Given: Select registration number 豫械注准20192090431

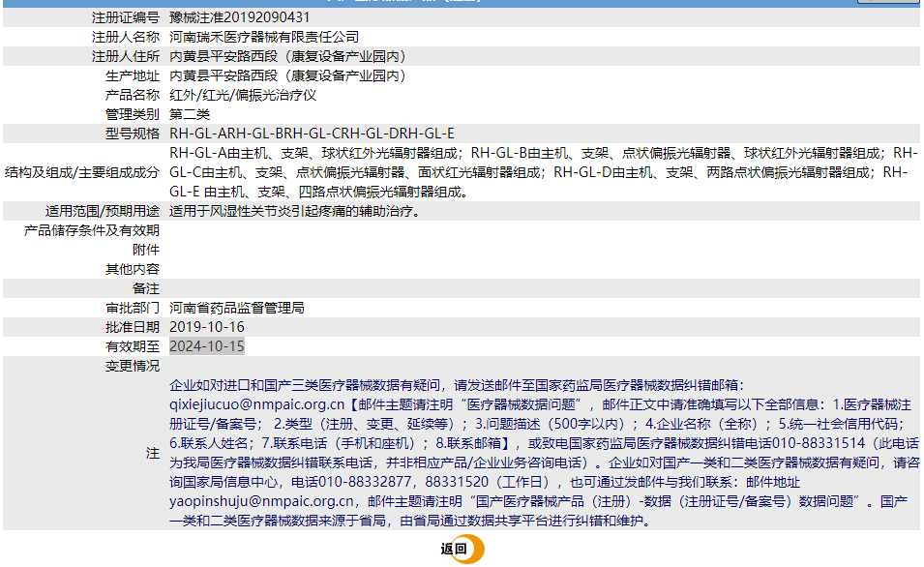Looking at the screenshot, I should tap(239, 17).
